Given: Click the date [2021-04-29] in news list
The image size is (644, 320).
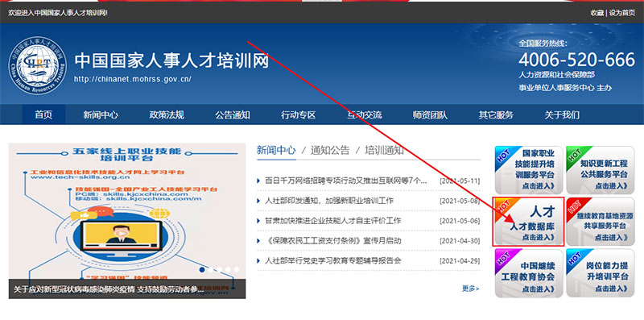Looking at the screenshot, I should (x=460, y=261).
